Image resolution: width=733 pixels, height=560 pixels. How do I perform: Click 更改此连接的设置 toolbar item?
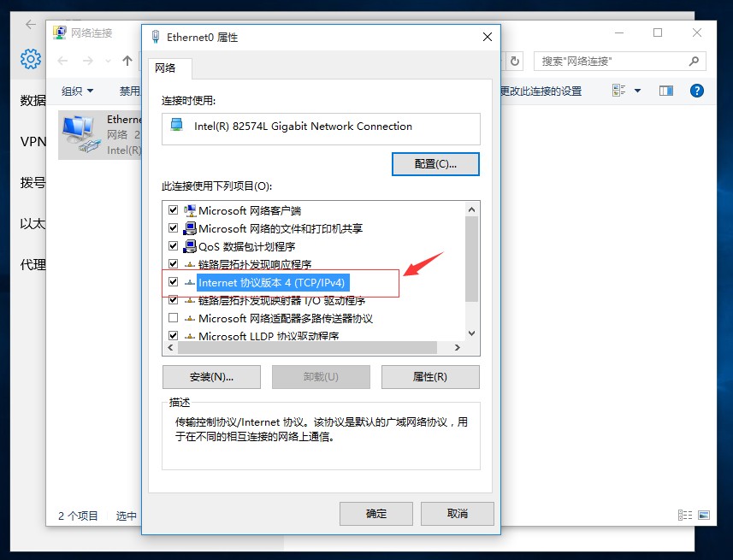pyautogui.click(x=541, y=91)
